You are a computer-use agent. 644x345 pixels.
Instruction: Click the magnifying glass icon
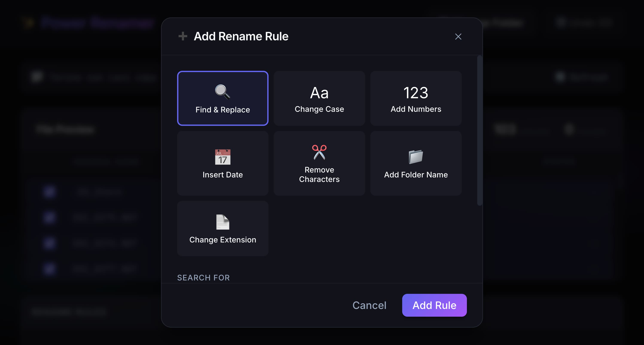222,92
